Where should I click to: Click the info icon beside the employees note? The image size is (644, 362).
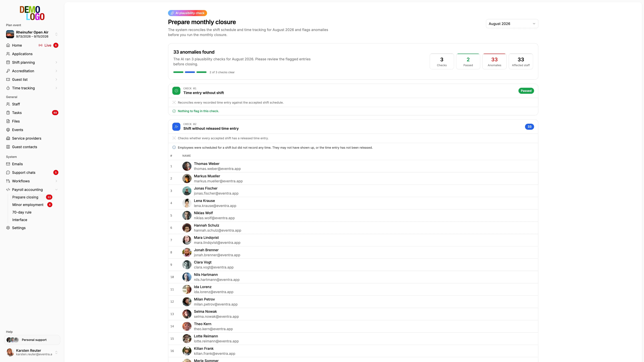click(x=174, y=147)
